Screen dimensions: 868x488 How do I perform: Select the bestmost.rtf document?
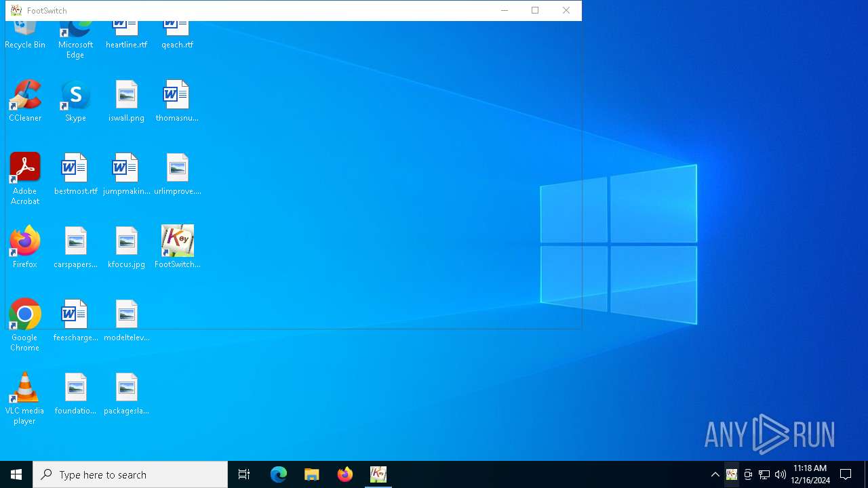[75, 174]
